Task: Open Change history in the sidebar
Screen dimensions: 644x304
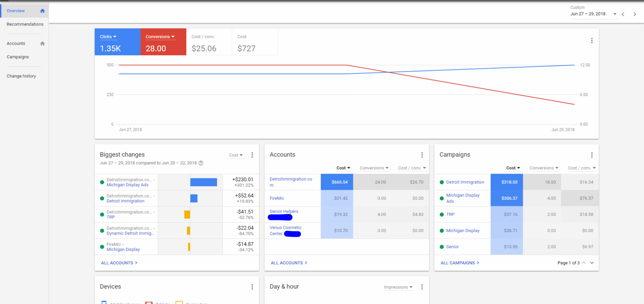Action: pos(21,76)
